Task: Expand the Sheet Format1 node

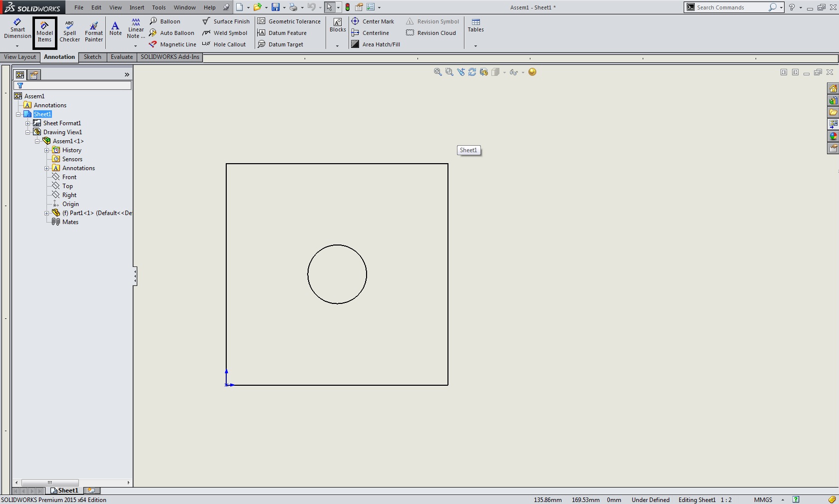Action: tap(28, 123)
